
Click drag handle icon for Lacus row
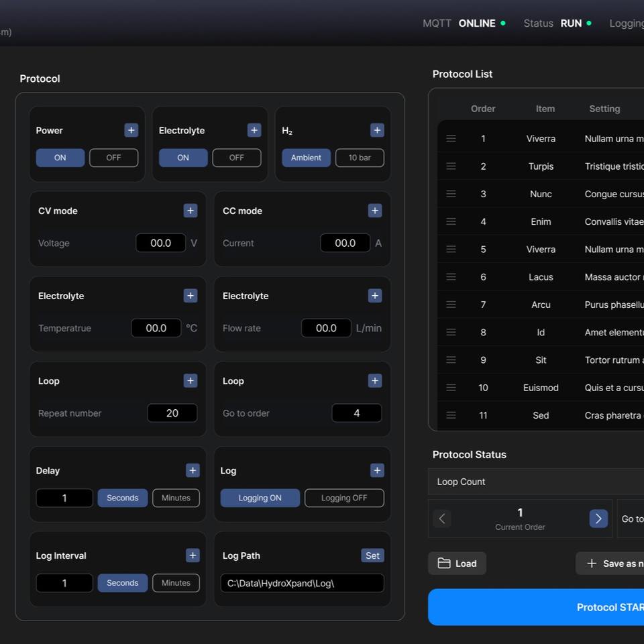(x=451, y=277)
